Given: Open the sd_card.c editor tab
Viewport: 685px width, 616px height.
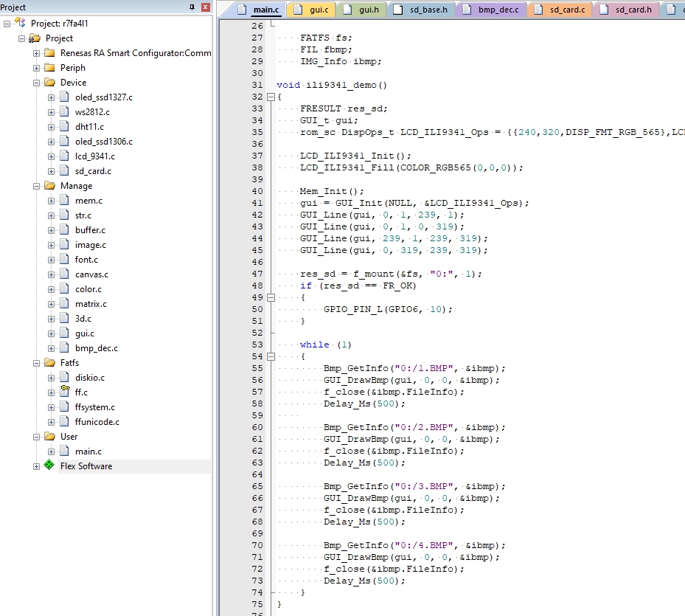Looking at the screenshot, I should click(560, 9).
